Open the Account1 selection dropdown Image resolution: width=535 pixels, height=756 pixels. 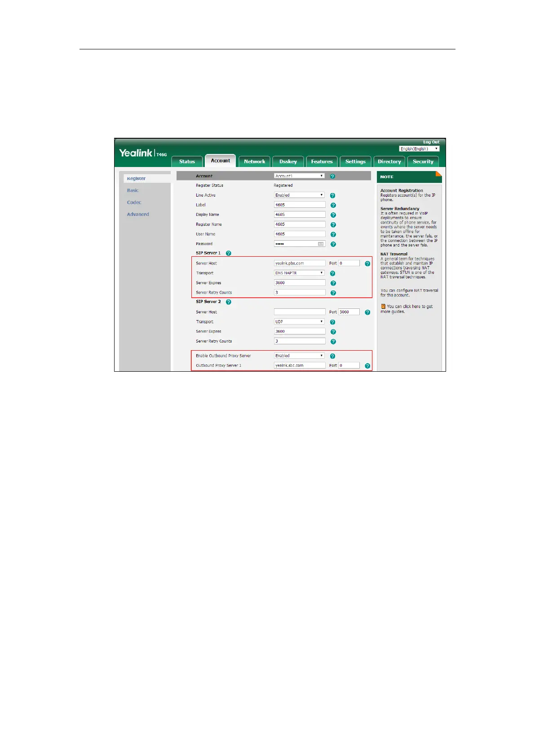tap(299, 176)
